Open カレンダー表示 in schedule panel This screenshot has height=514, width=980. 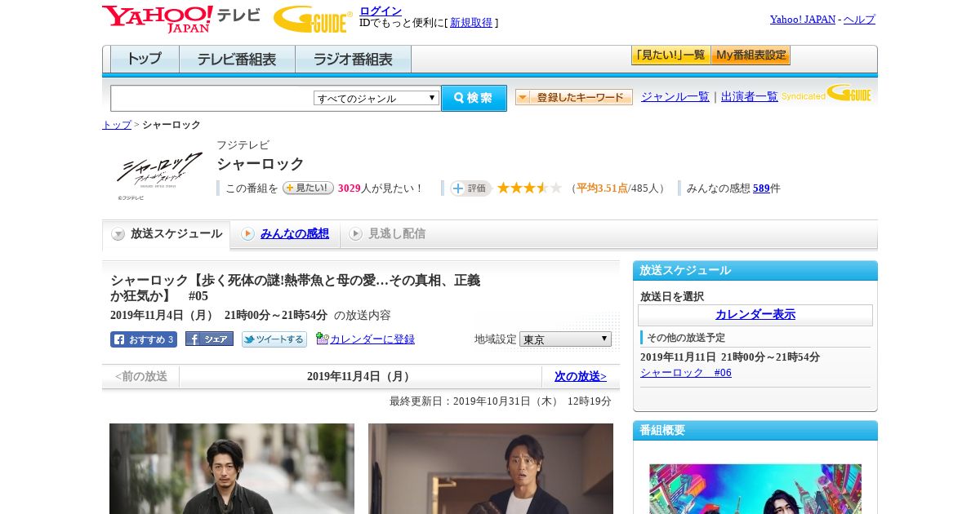click(755, 315)
